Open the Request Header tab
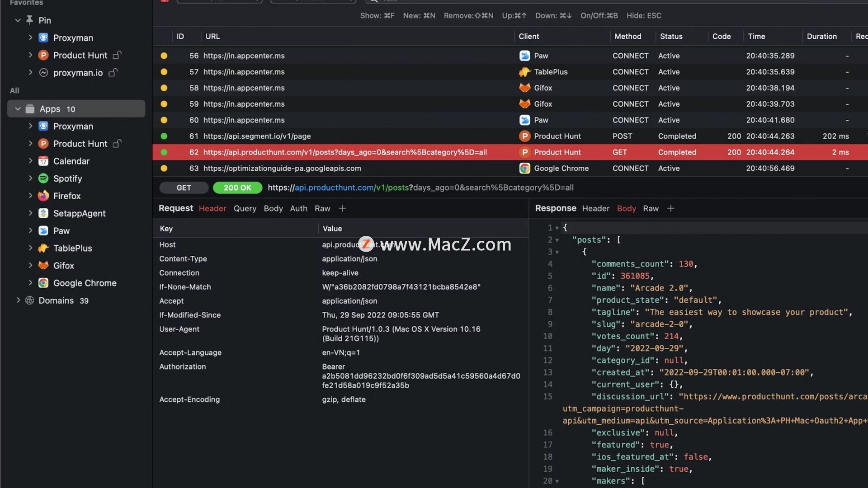 point(212,208)
